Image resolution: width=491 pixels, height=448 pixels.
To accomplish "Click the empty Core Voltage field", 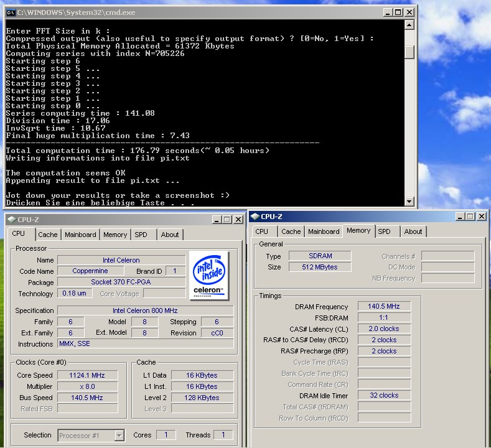I will pos(164,293).
